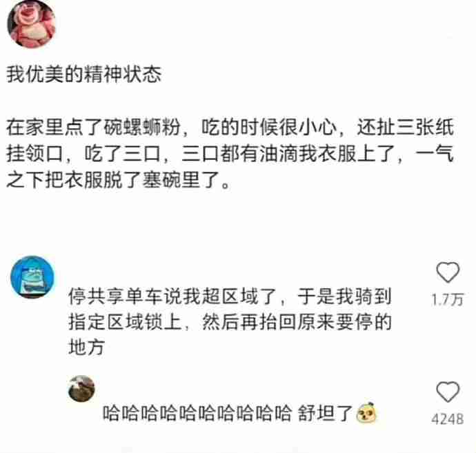Click the line 指定区域锁上，然后再抬回原来要停的

(x=230, y=321)
